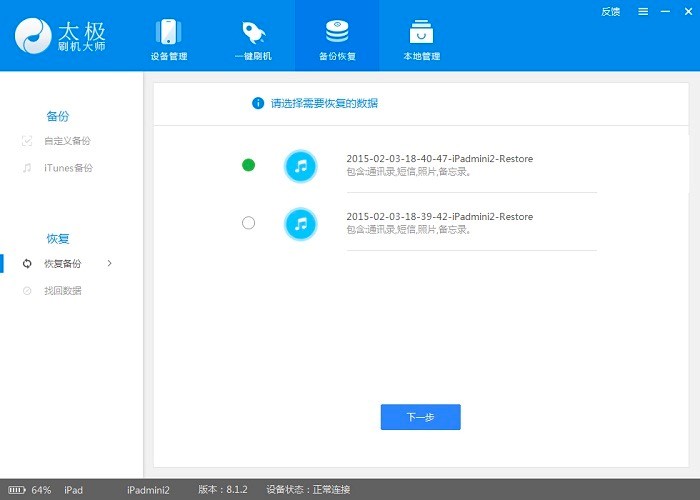This screenshot has width=700, height=500.
Task: Click the 2015-02-03-18-39-42-iPadmini2-Restore entry text
Action: point(439,217)
